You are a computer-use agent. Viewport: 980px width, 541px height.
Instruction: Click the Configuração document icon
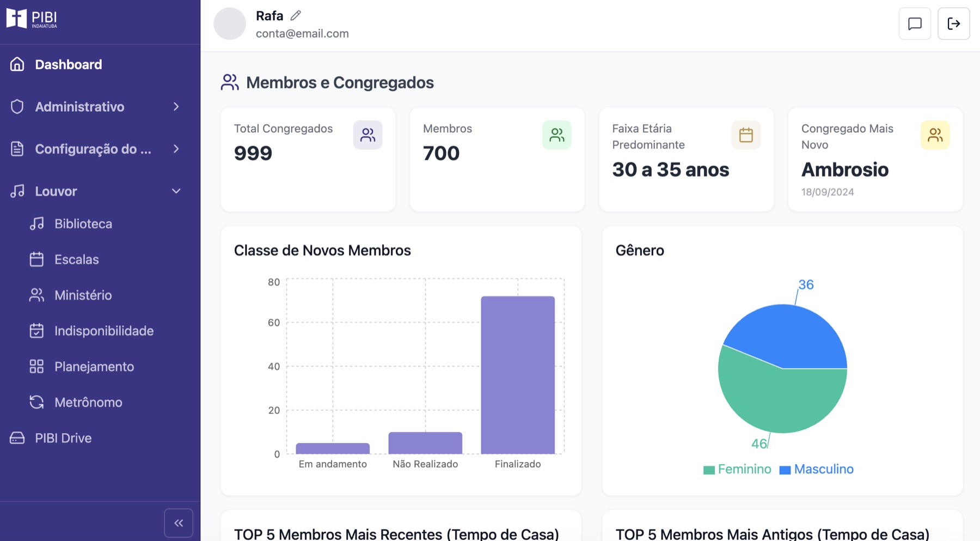coord(17,149)
